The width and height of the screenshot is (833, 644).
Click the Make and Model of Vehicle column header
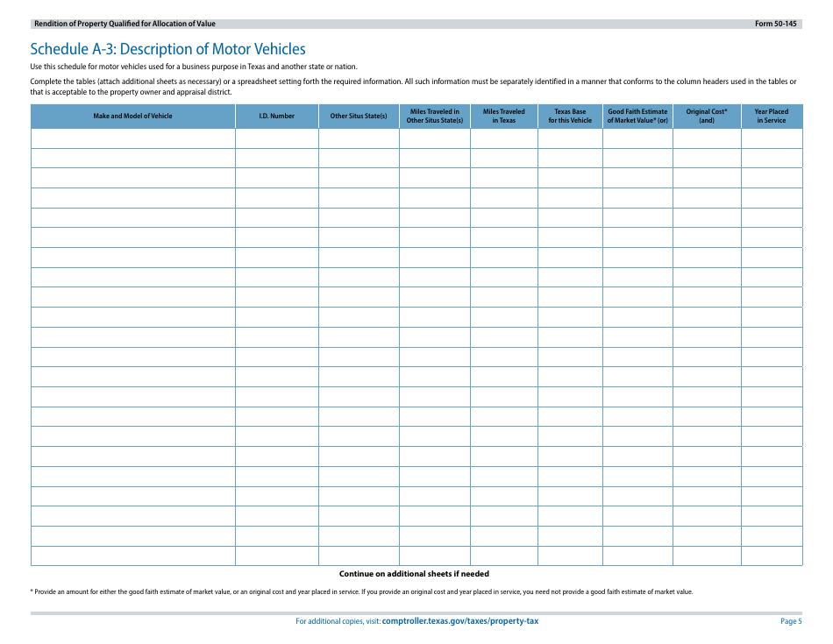(132, 116)
